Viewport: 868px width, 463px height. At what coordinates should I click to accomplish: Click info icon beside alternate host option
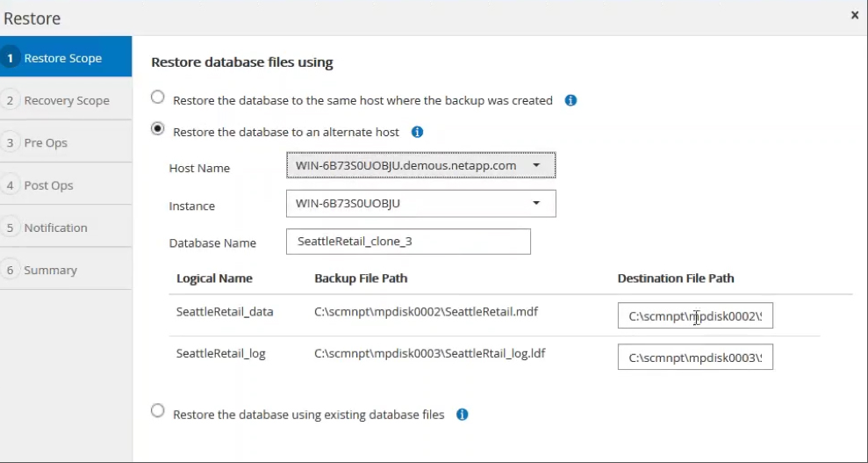417,132
